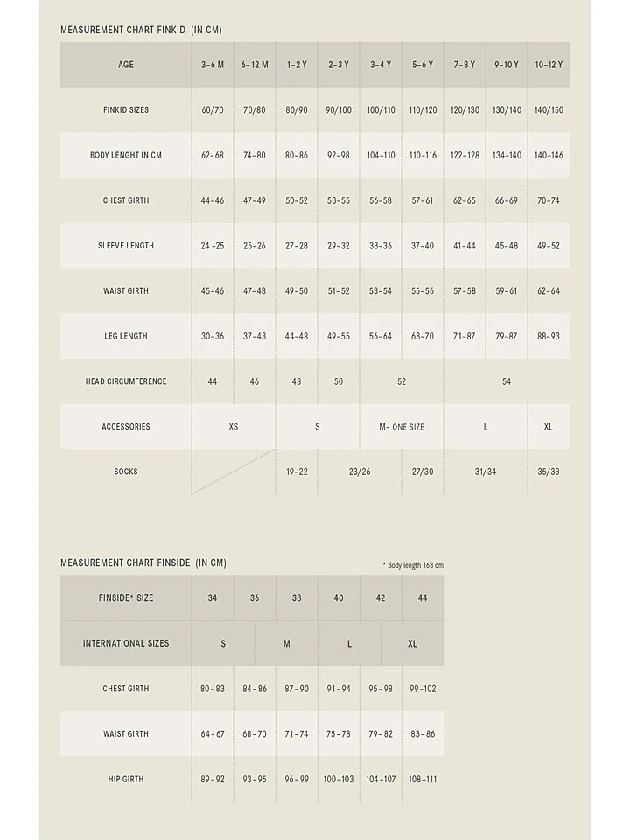The height and width of the screenshot is (840, 630).
Task: Click the INTERNATIONAL SIZES row label
Action: tap(126, 643)
